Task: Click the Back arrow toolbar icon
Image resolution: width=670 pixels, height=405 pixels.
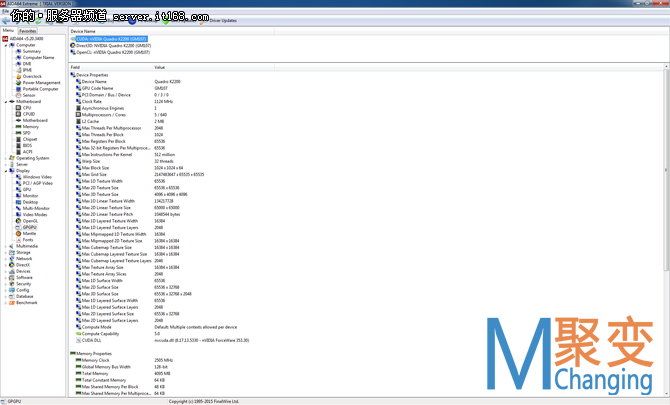Action: tap(6, 21)
